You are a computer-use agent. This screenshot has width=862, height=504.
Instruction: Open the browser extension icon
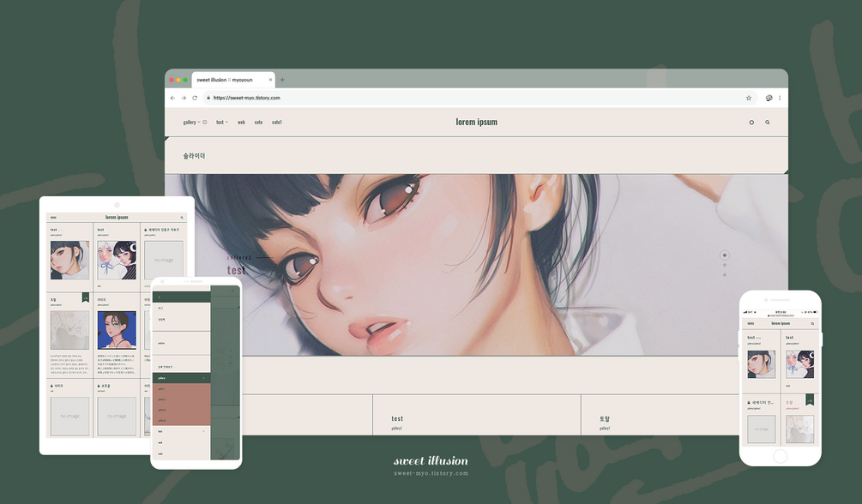(769, 98)
